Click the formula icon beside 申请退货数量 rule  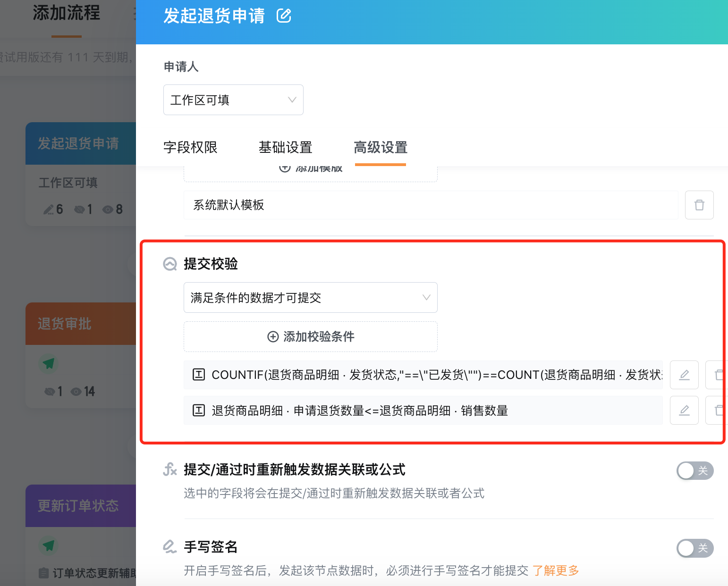pos(199,410)
